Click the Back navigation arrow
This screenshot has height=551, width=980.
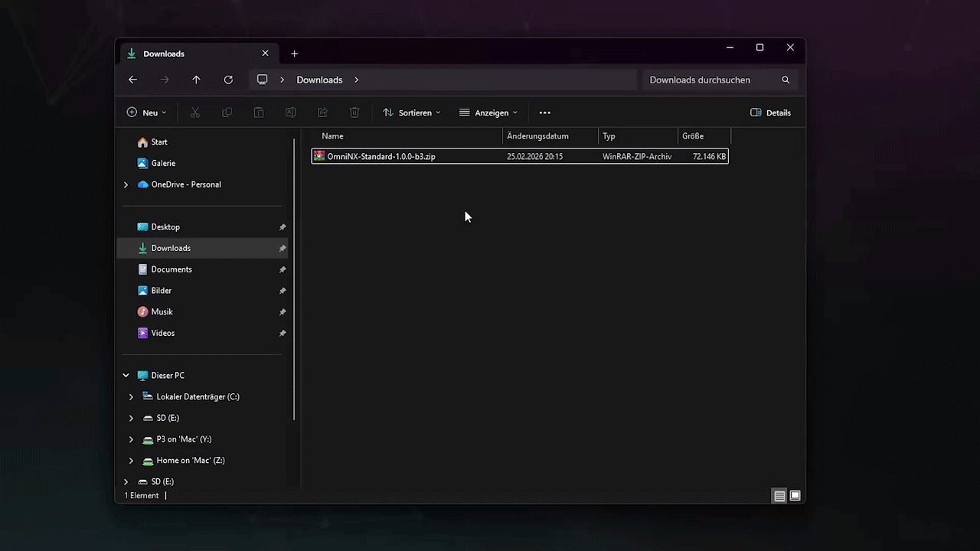(x=132, y=80)
